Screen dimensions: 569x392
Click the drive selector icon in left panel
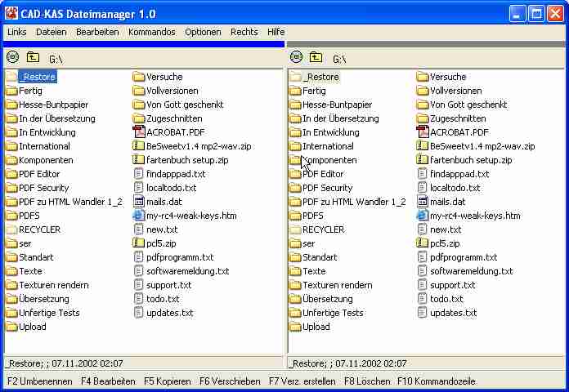13,57
